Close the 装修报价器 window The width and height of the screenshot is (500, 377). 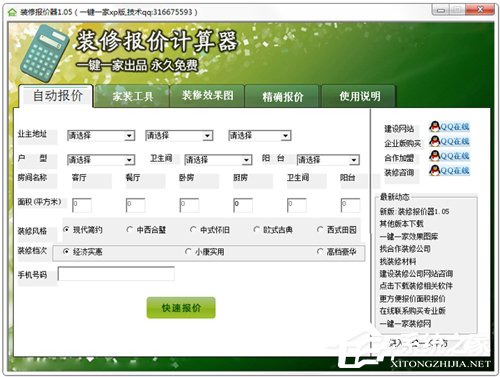[480, 10]
